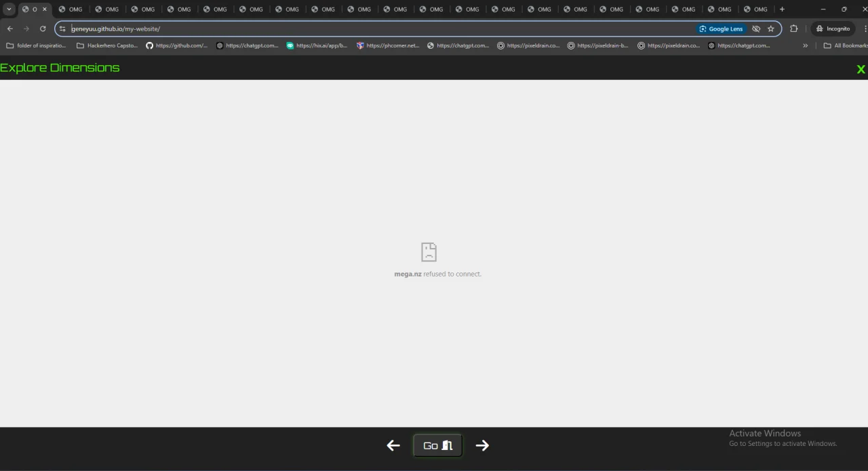Go to previous dimension with left arrow
Screen dimensions: 868x471
click(x=393, y=445)
